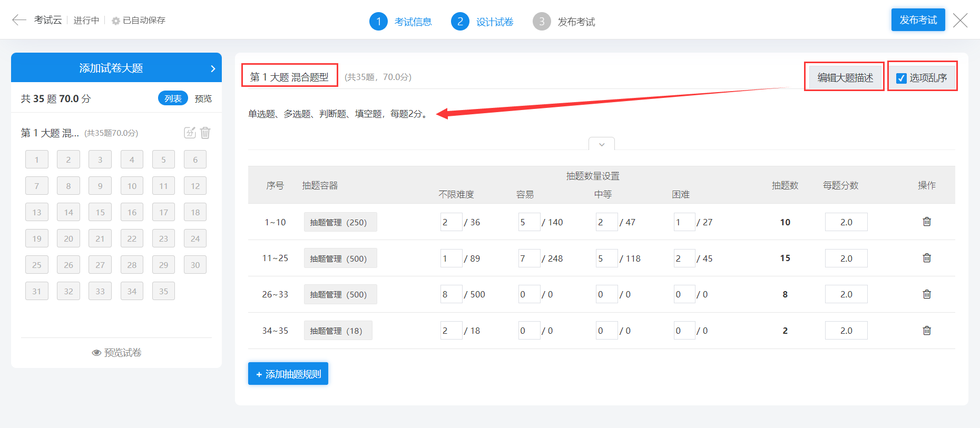
Task: Delete the 1~10 question rule row
Action: click(x=927, y=222)
